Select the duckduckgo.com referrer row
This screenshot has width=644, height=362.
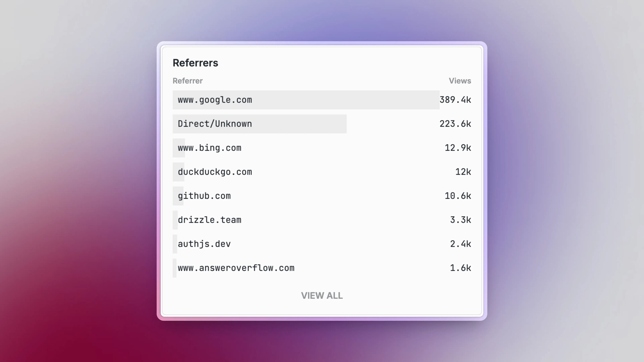coord(322,172)
